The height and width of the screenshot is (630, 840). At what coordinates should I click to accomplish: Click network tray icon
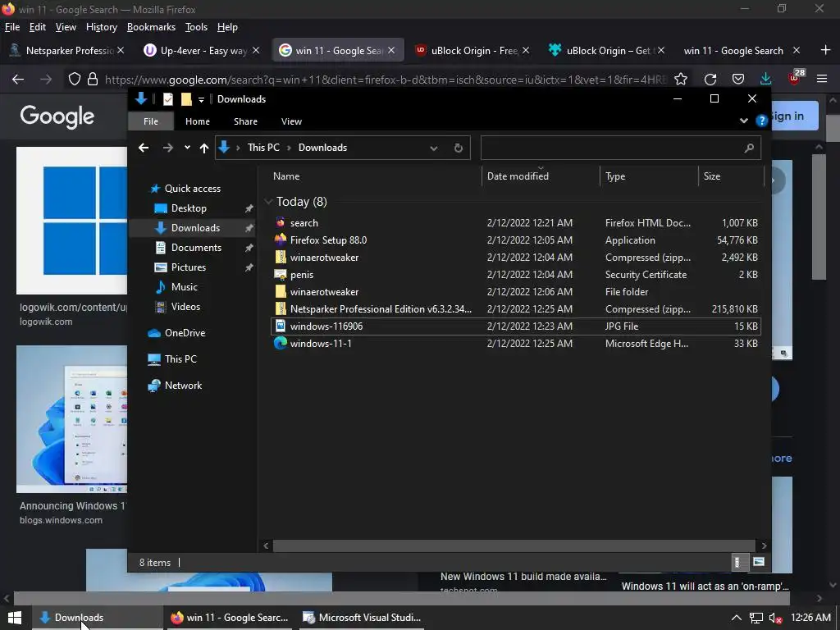pos(756,619)
